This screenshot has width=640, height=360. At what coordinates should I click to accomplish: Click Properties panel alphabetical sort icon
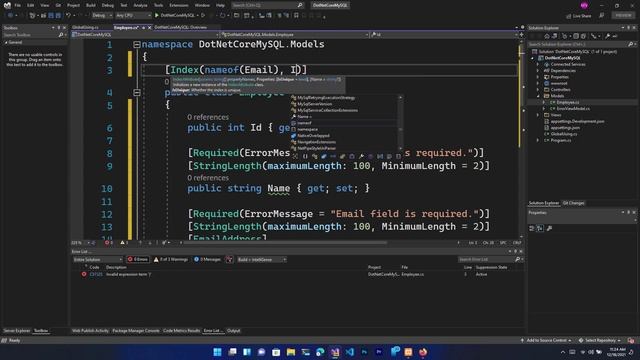tap(540, 229)
